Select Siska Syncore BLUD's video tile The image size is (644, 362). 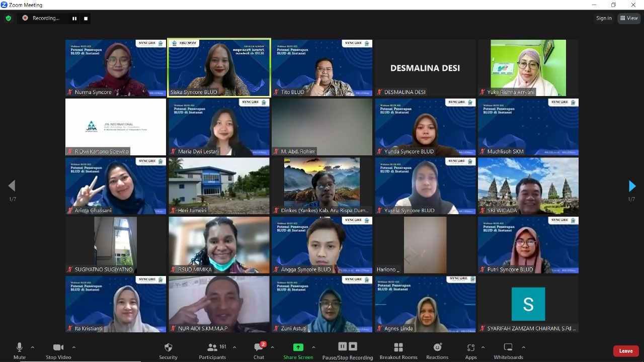[x=219, y=68]
